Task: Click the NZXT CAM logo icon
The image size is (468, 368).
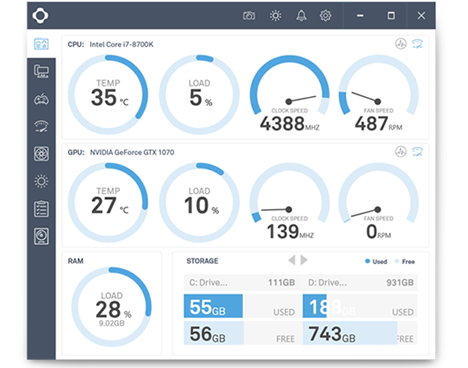Action: click(40, 15)
